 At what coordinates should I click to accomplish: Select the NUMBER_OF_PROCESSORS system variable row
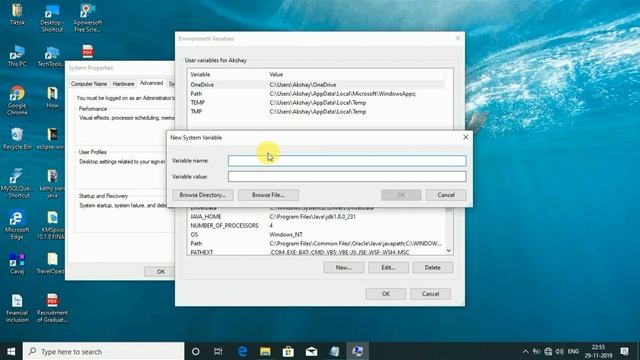[x=316, y=226]
